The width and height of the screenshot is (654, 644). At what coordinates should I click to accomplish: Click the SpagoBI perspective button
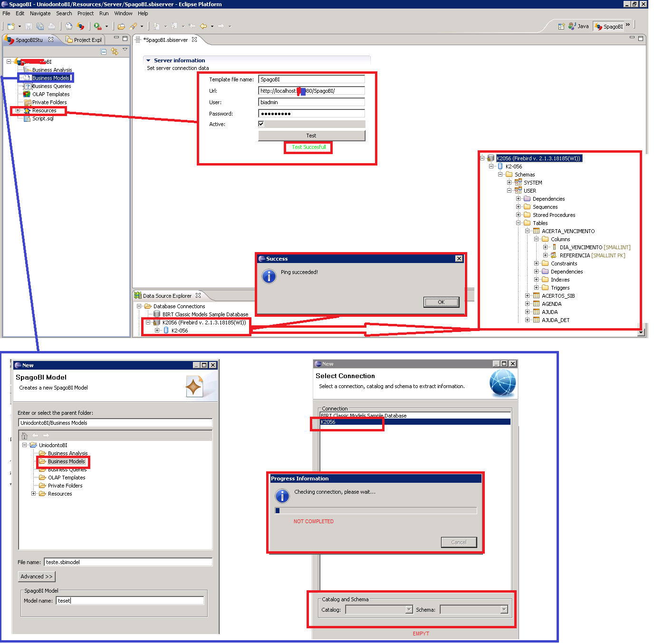[609, 26]
